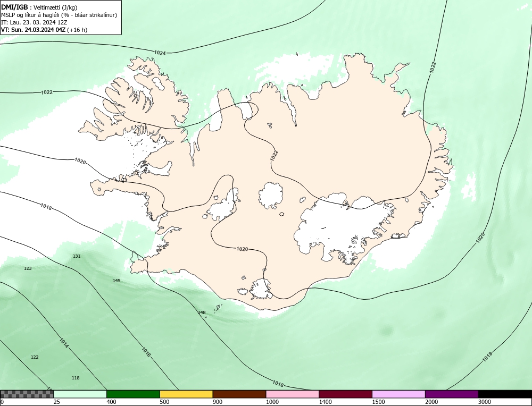Click the 1016 isobar label
This screenshot has width=532, height=406.
146,352
